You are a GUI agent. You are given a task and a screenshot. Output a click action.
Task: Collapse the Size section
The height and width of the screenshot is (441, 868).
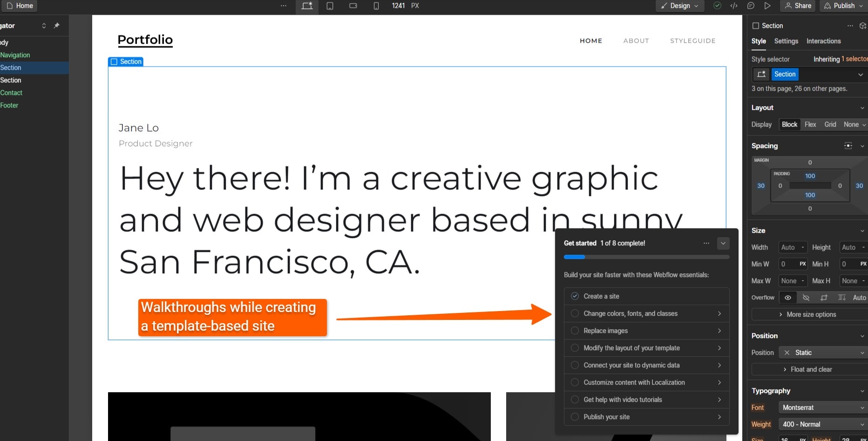pos(862,231)
